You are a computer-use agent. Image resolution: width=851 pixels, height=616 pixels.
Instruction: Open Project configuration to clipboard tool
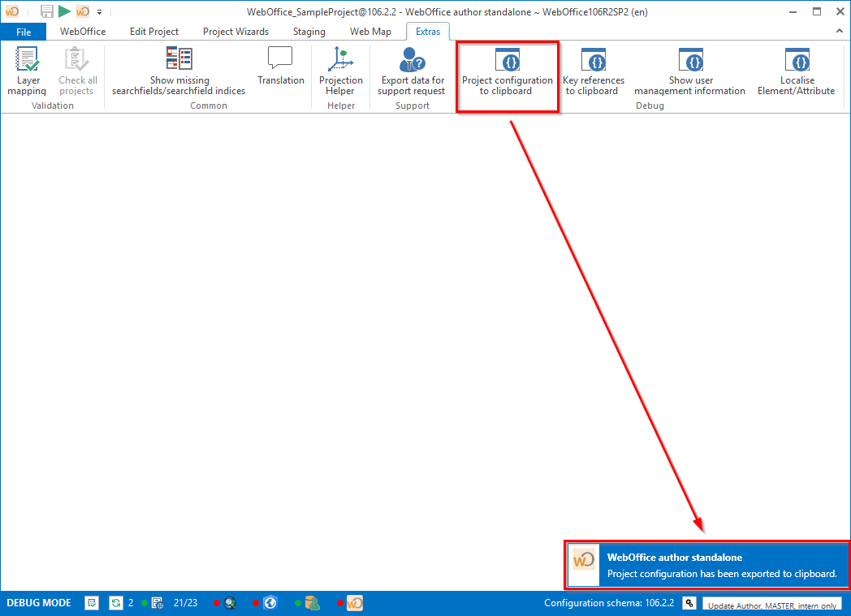[508, 73]
